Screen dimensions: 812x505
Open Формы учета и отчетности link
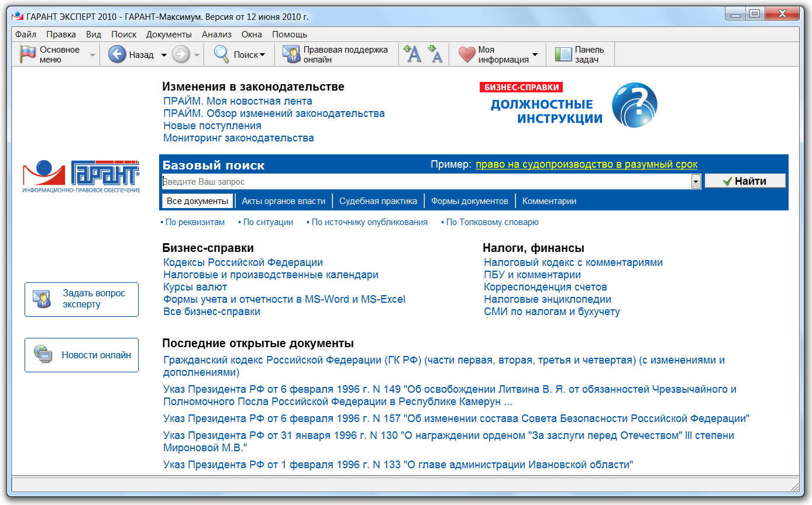pos(284,299)
